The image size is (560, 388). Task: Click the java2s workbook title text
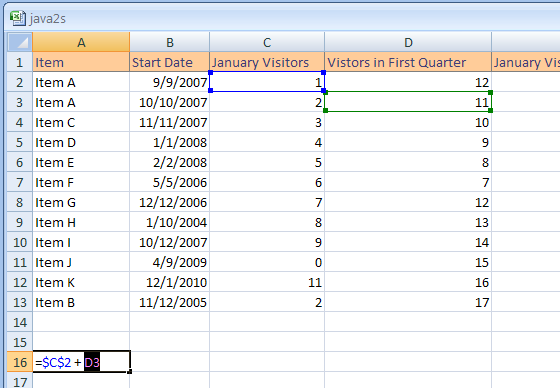(48, 19)
